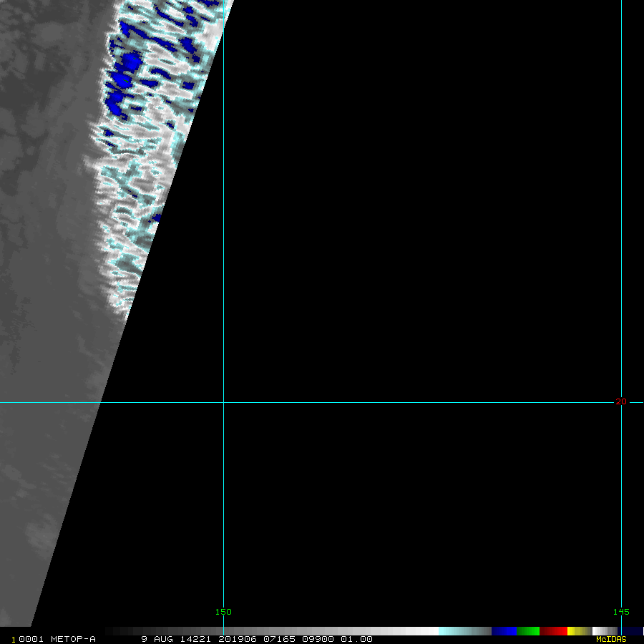
Task: Click the 07165 value in status line
Action: (x=277, y=639)
